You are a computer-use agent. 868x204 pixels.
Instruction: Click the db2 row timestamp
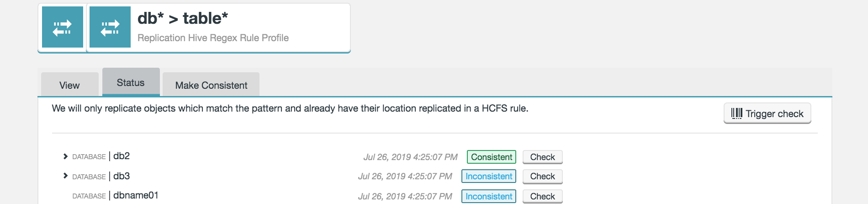pyautogui.click(x=410, y=157)
